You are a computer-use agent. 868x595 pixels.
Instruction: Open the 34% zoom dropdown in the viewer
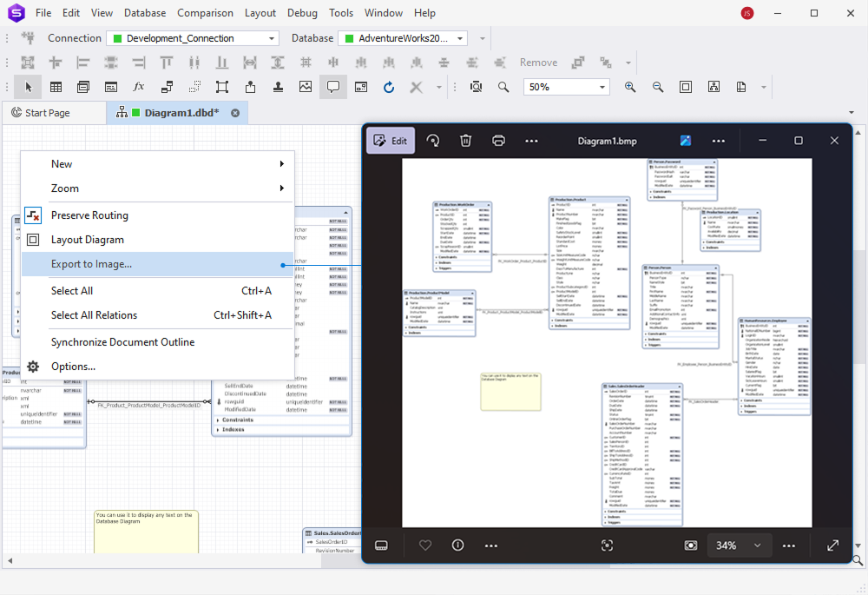coord(739,545)
